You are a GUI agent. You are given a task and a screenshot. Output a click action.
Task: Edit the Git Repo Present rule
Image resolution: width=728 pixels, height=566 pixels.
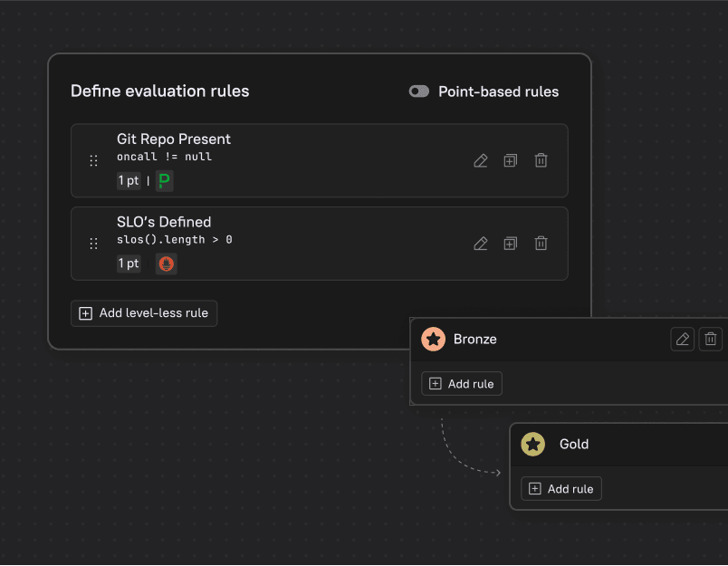[481, 160]
